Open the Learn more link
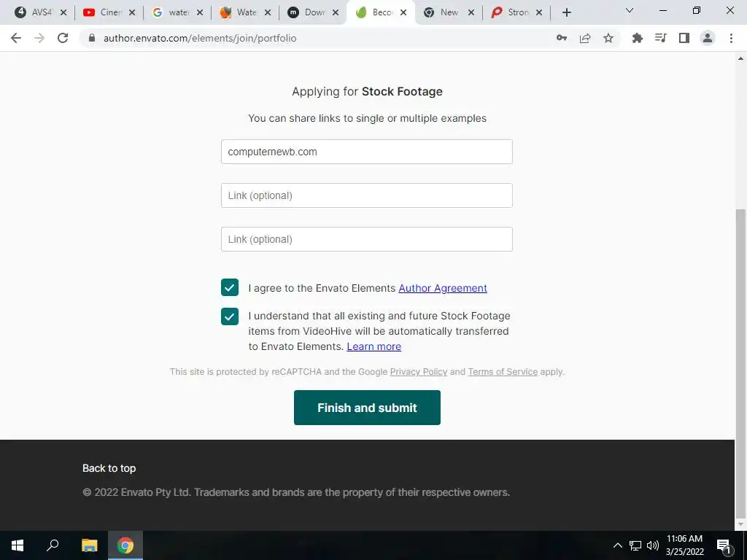The height and width of the screenshot is (560, 747). (x=374, y=346)
